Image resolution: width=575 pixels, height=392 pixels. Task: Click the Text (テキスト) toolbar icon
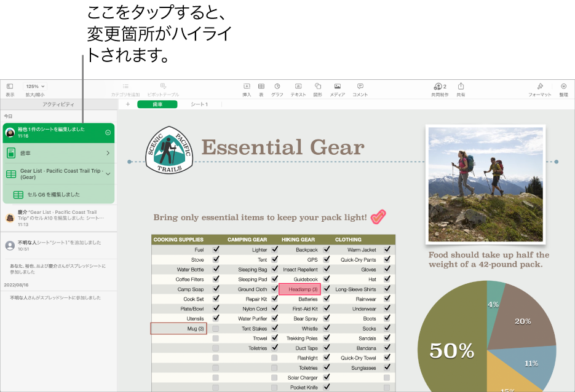coord(298,87)
